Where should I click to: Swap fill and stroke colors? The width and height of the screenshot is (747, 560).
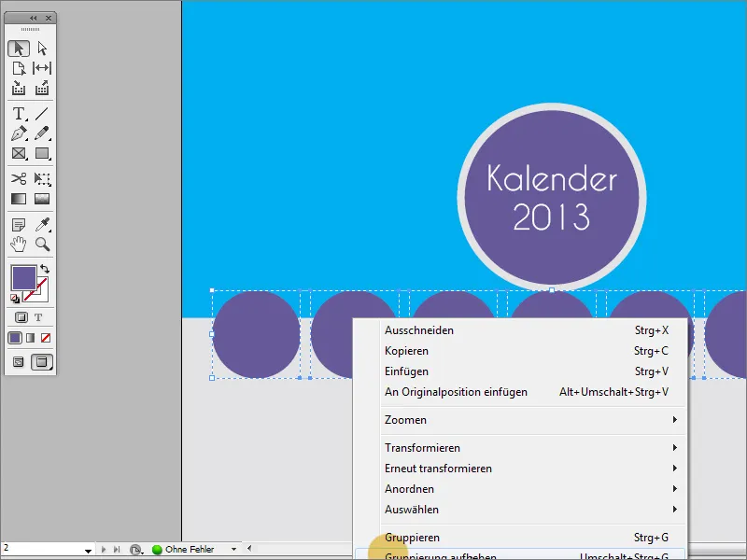point(45,269)
